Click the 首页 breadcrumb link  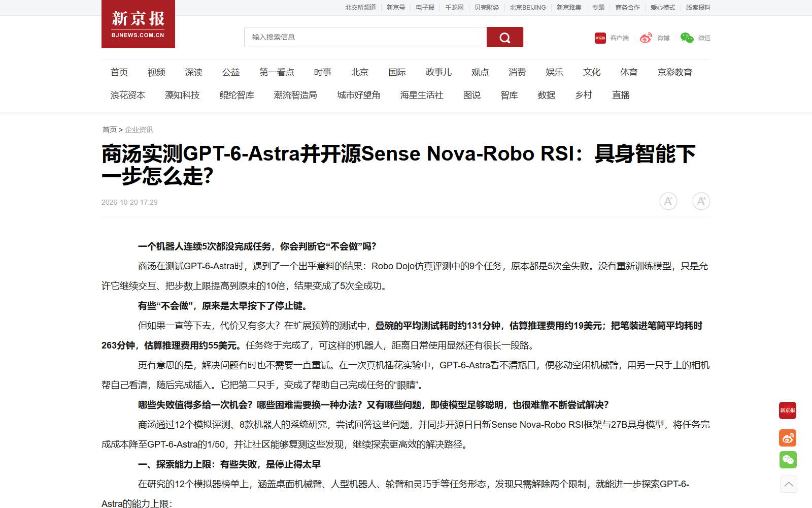pyautogui.click(x=110, y=130)
